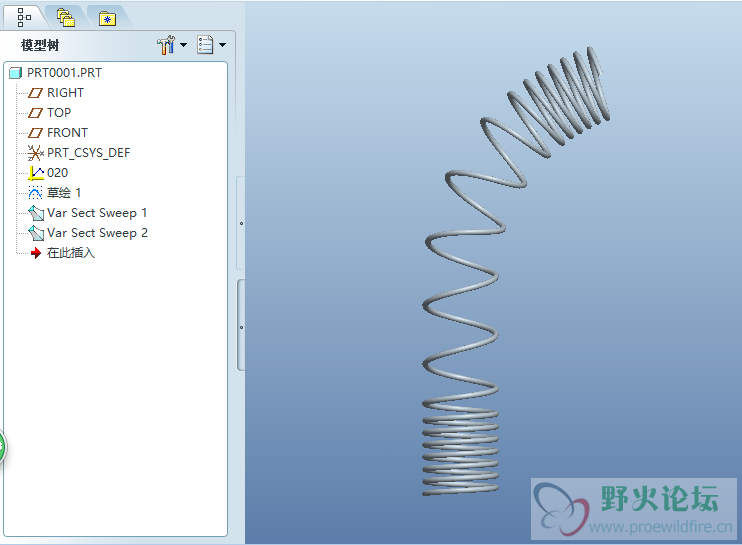This screenshot has height=545, width=742.
Task: Click the red insert-here arrow icon
Action: [x=36, y=253]
